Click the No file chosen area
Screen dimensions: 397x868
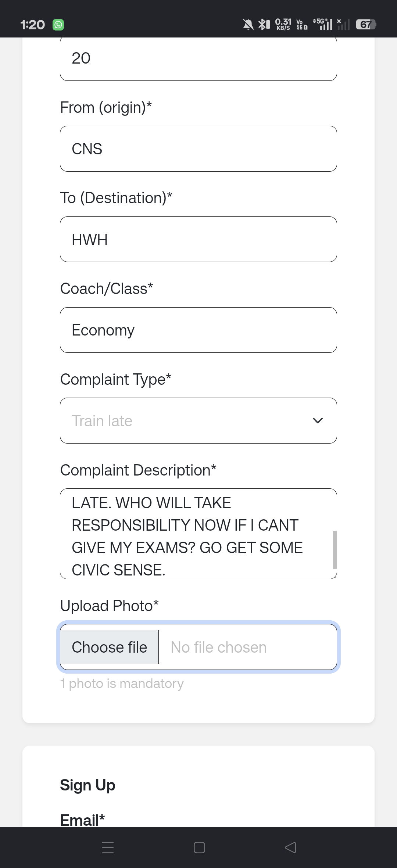(x=219, y=647)
